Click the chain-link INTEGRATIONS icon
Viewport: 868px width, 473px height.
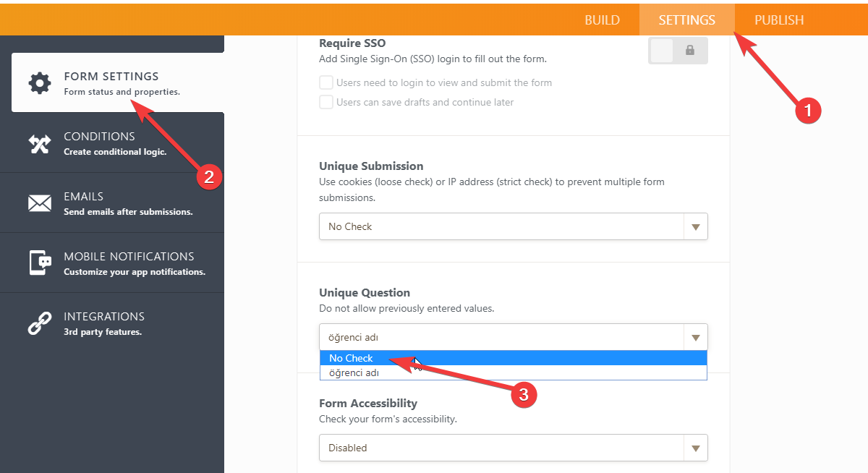tap(40, 323)
